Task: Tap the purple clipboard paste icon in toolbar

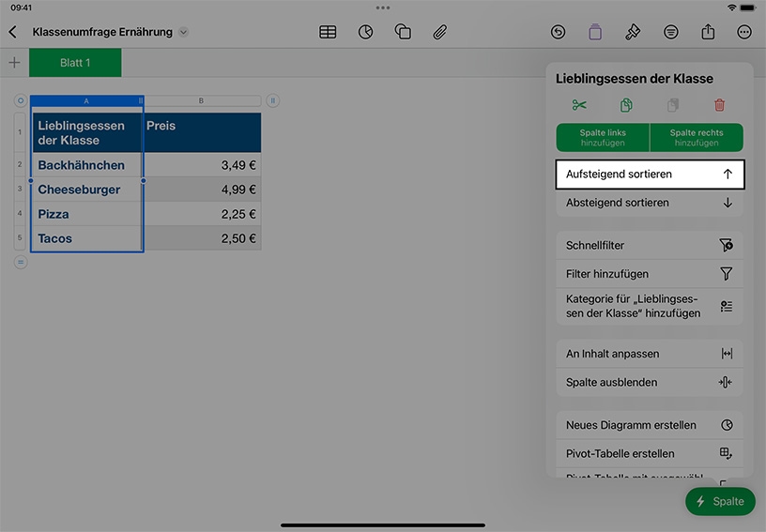Action: (x=595, y=32)
